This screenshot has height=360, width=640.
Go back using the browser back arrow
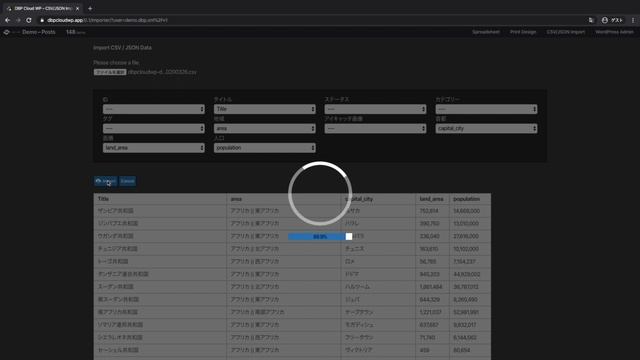click(x=7, y=20)
